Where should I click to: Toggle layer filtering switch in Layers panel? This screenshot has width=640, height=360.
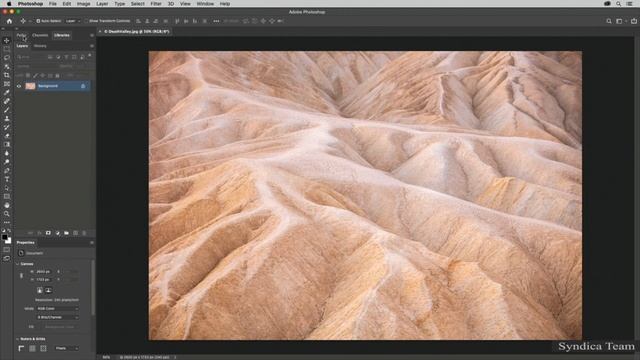89,56
